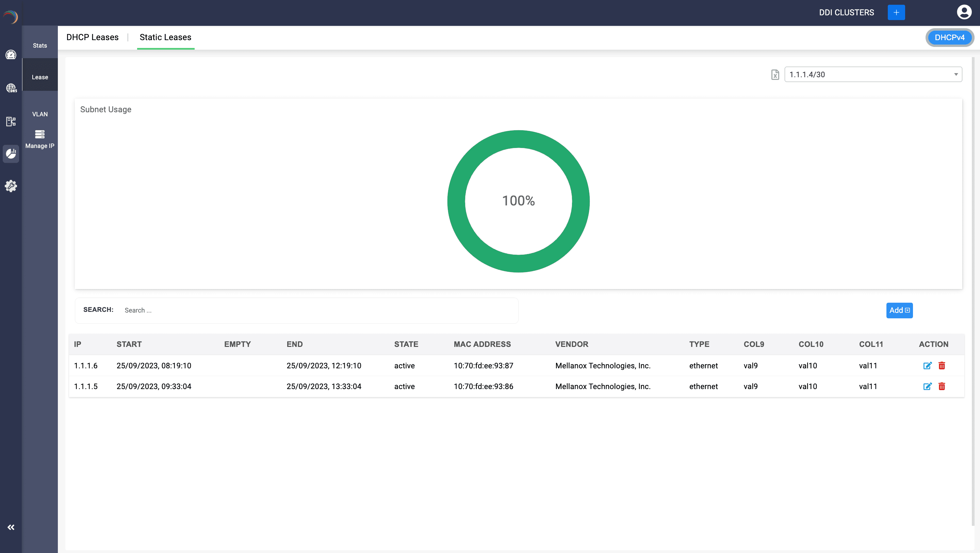The image size is (980, 553).
Task: Switch to the DHCP Leases tab
Action: pos(92,37)
